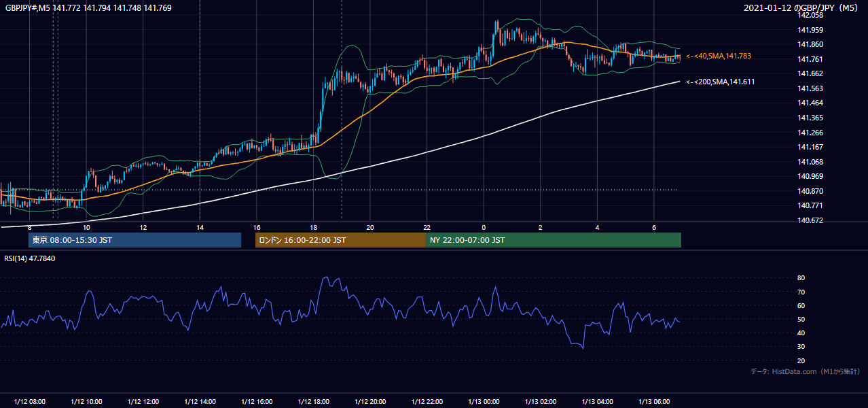The width and height of the screenshot is (868, 408).
Task: Click price level 140.969 on the axis
Action: 810,177
